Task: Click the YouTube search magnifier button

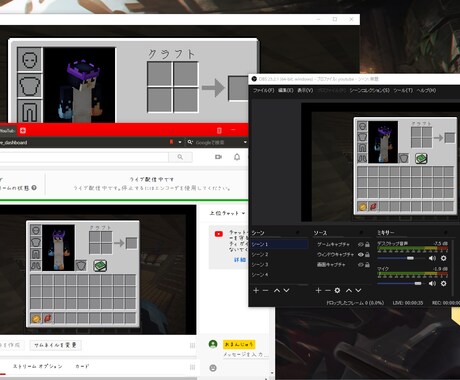Action: 180,157
